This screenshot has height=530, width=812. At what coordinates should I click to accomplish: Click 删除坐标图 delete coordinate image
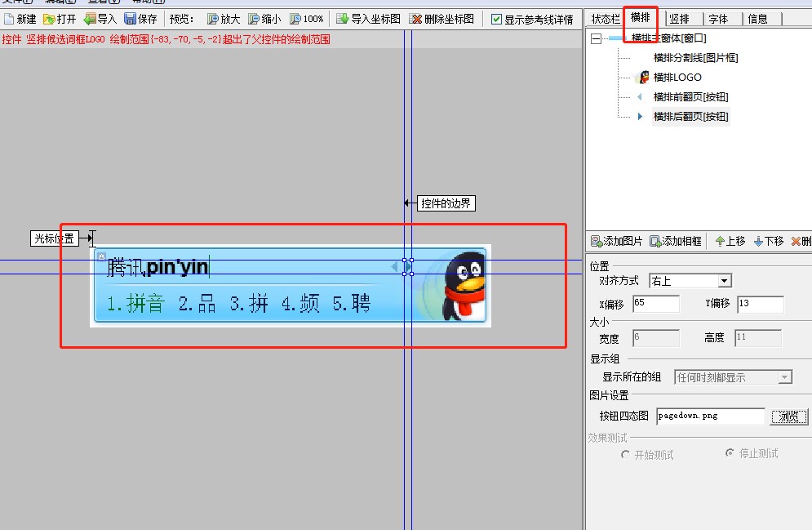pos(441,19)
